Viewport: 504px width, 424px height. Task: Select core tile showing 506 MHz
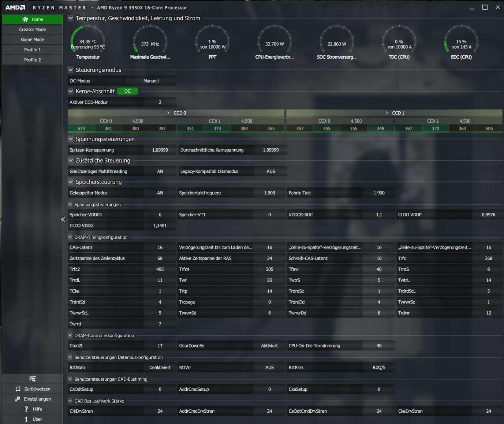(489, 129)
